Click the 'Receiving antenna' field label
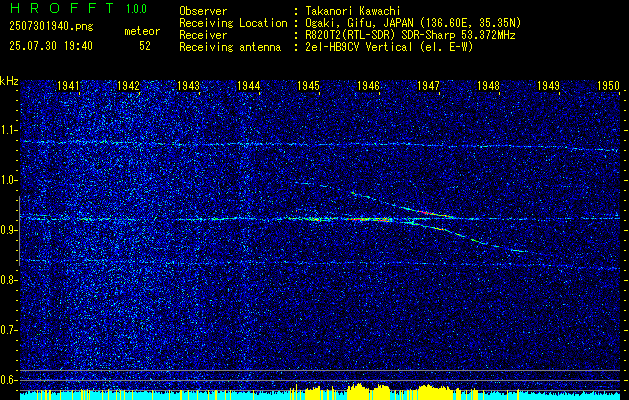The width and height of the screenshot is (629, 400). pos(230,47)
